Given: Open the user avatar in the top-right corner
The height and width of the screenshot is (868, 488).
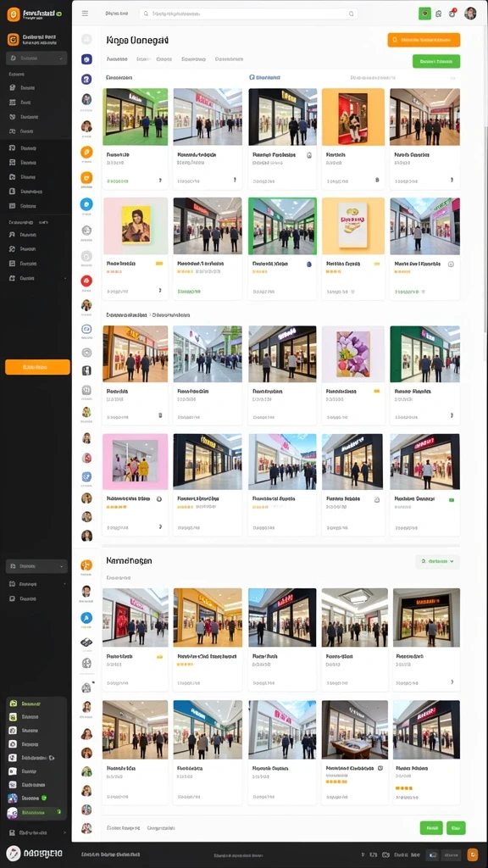Looking at the screenshot, I should tap(470, 14).
